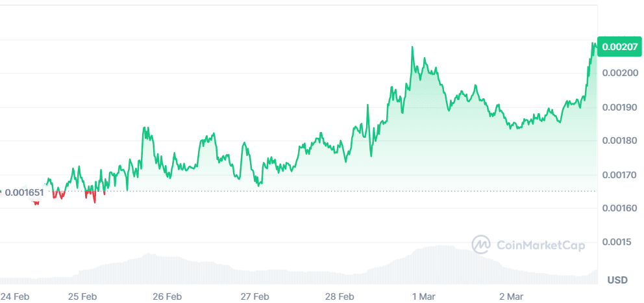Image resolution: width=644 pixels, height=303 pixels.
Task: Click the CoinMarketCap watermark text
Action: pos(541,245)
